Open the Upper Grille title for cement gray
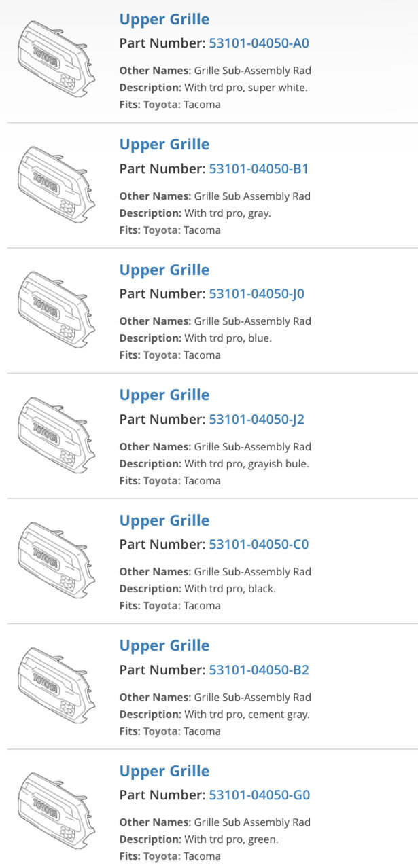Image resolution: width=418 pixels, height=868 pixels. coord(164,646)
